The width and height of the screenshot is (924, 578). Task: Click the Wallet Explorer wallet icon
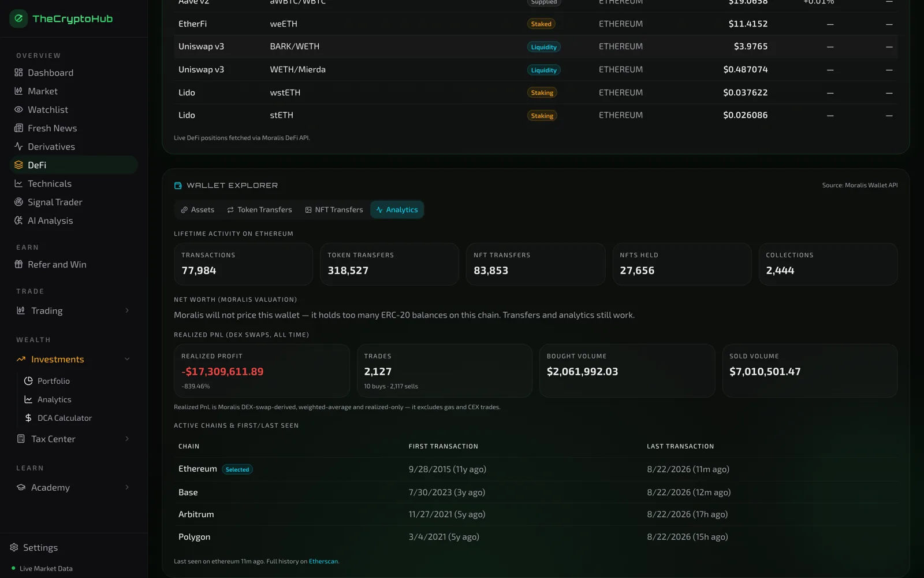click(x=178, y=186)
